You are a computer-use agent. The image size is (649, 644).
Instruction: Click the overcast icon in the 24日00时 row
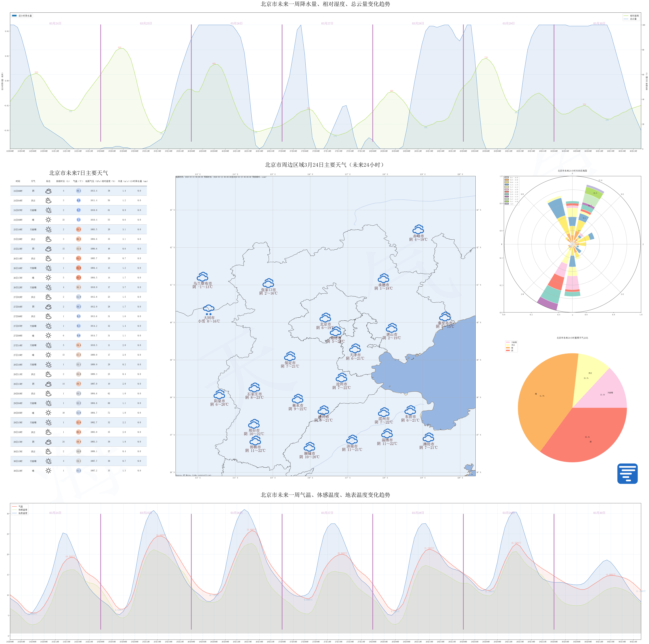coord(48,191)
